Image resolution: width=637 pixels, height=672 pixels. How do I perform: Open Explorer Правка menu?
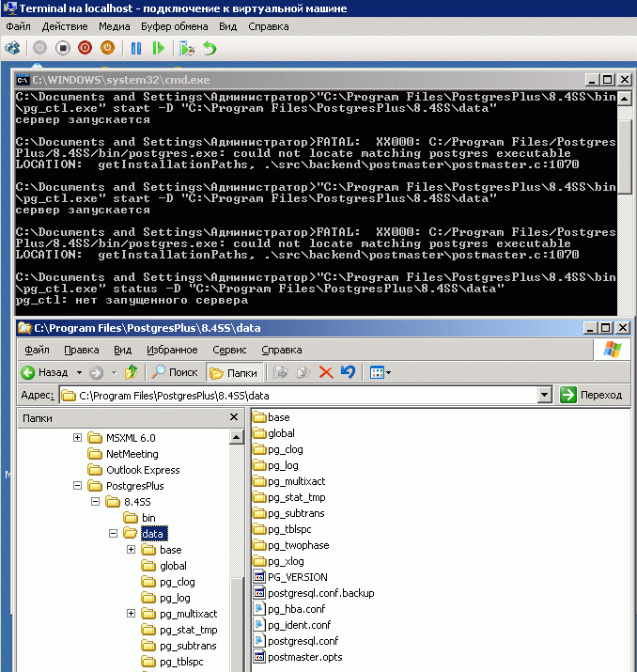(x=82, y=351)
